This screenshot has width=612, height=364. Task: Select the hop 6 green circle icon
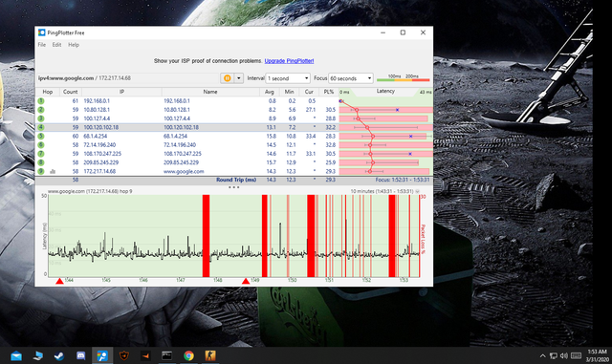(41, 145)
